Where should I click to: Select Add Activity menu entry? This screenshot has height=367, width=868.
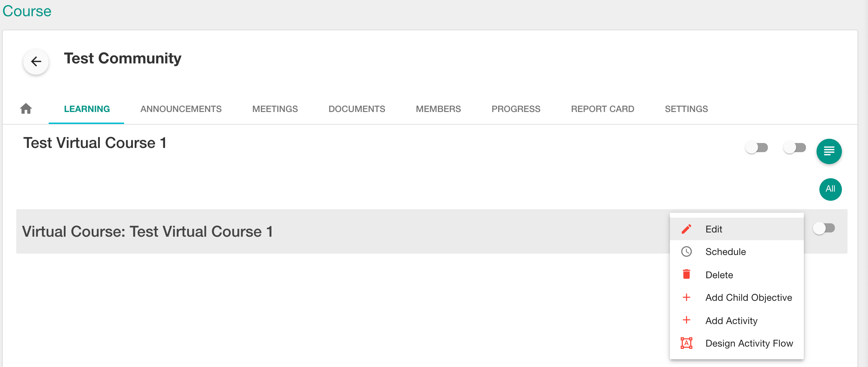click(736, 321)
